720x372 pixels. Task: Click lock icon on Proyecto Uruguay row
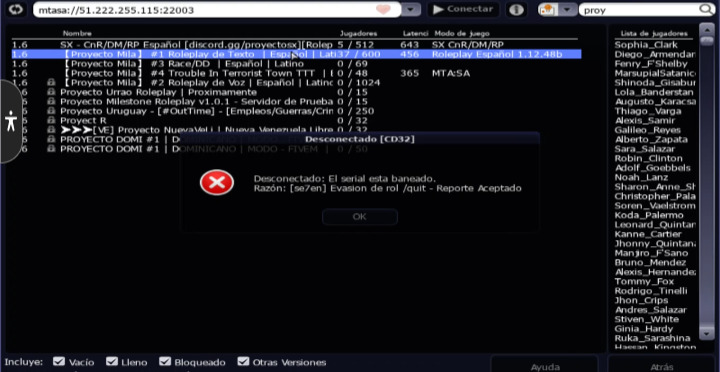coord(51,111)
